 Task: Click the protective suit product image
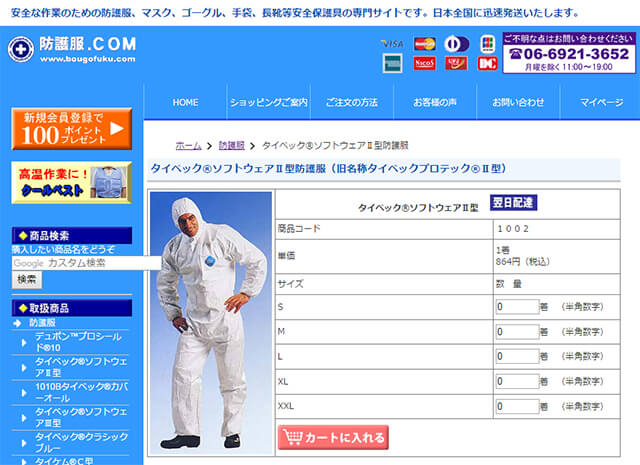pos(211,323)
